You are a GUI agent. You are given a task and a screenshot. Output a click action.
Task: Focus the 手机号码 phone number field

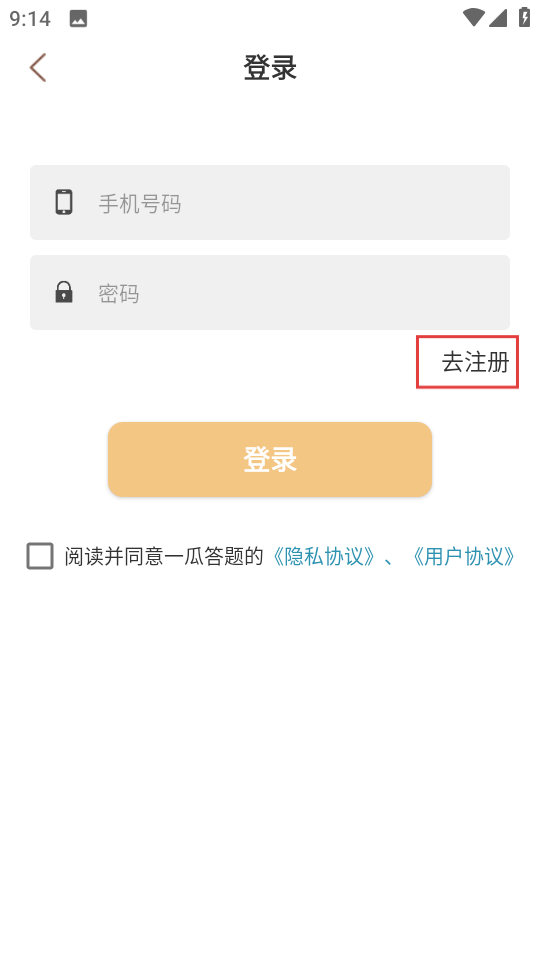(x=270, y=202)
